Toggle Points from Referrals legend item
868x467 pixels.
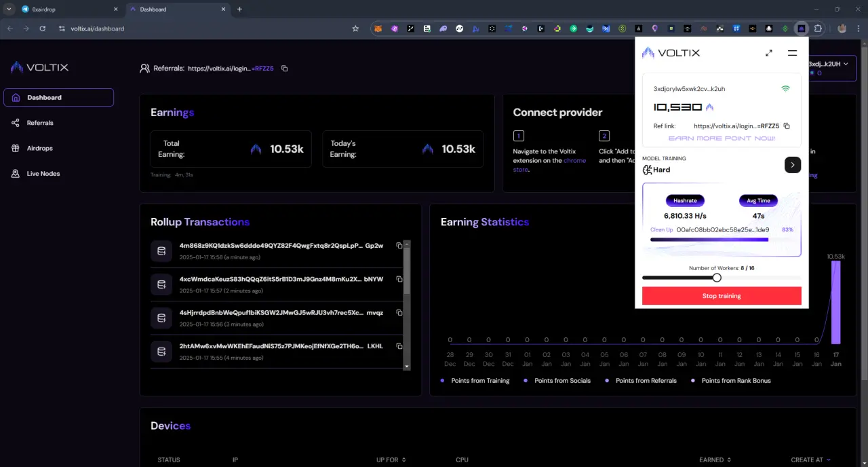(x=641, y=381)
